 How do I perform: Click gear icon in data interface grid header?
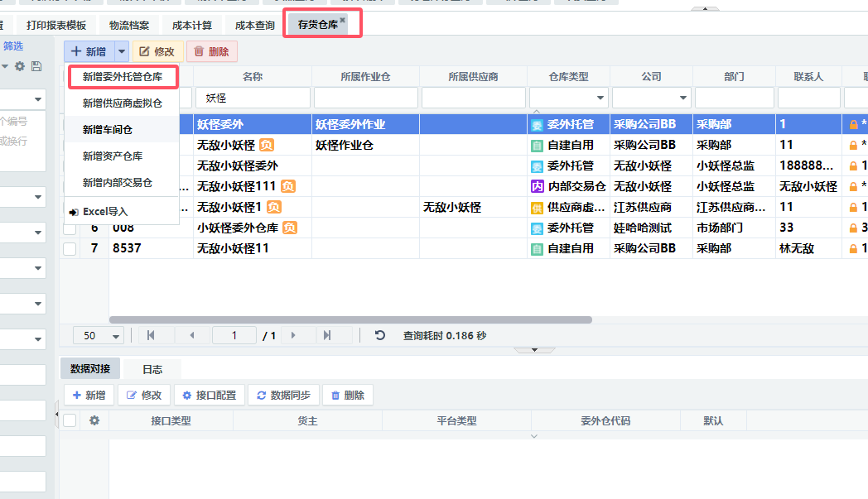tap(94, 420)
